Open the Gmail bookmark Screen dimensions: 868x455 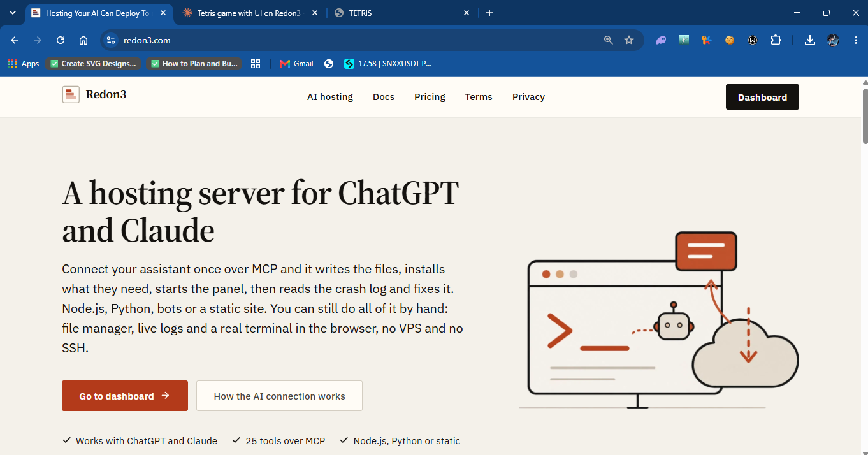tap(296, 64)
